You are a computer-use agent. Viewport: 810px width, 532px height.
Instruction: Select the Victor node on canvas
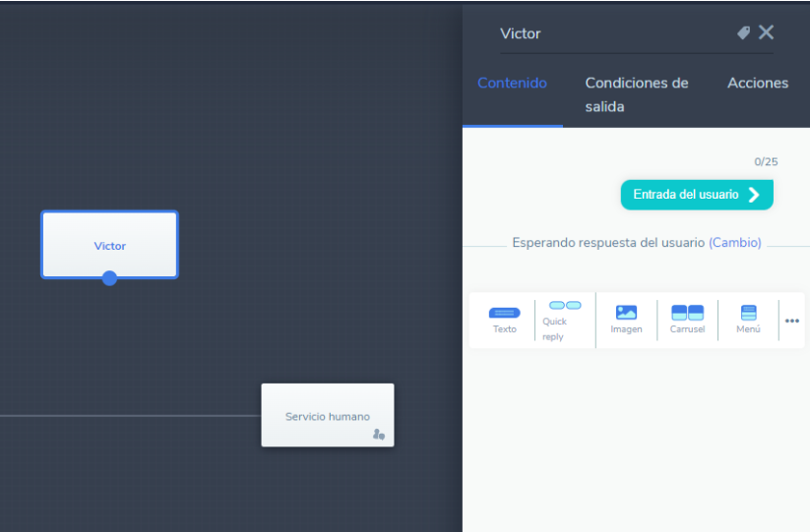pyautogui.click(x=109, y=244)
